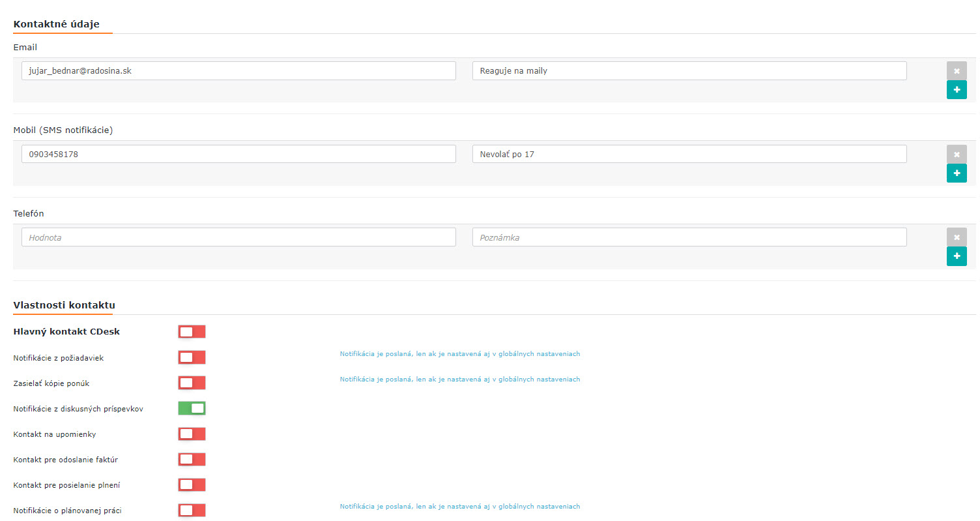Screen dimensions: 980x521
Task: Edit the 'Nevolať po 17' note field
Action: [689, 154]
